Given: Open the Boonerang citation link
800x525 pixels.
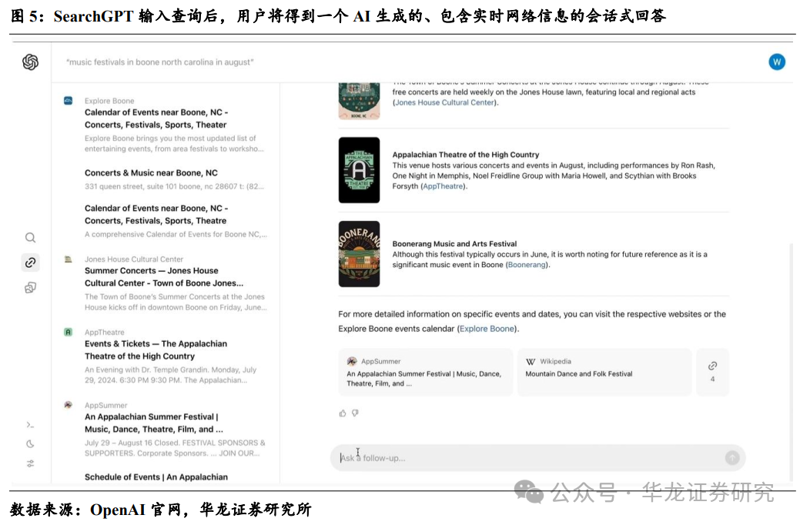Looking at the screenshot, I should pyautogui.click(x=527, y=265).
